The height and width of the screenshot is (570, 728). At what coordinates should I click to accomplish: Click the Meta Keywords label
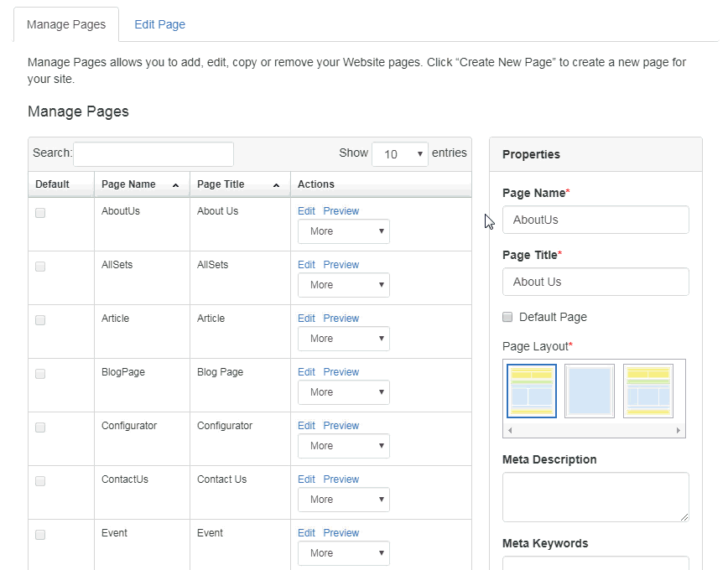(x=545, y=543)
